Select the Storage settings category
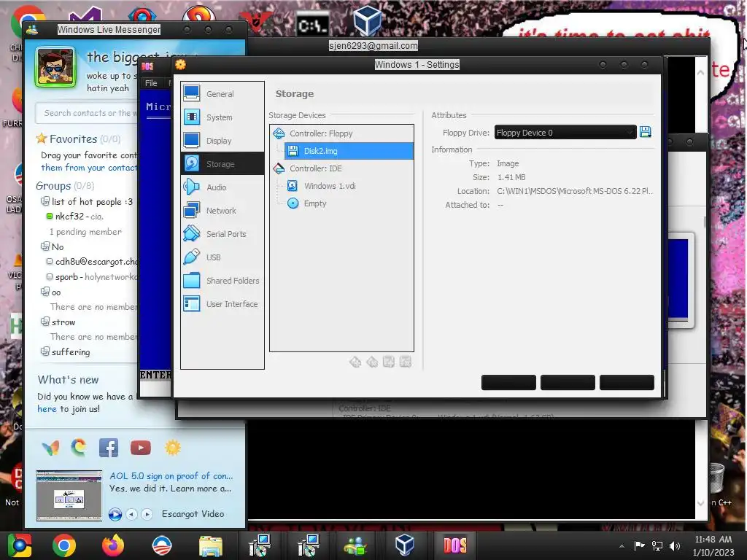 [x=222, y=164]
